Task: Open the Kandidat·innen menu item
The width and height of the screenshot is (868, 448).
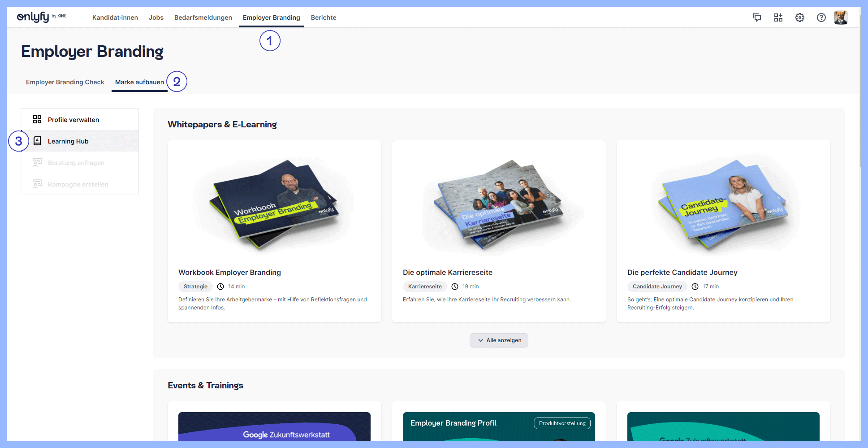Action: pyautogui.click(x=115, y=17)
